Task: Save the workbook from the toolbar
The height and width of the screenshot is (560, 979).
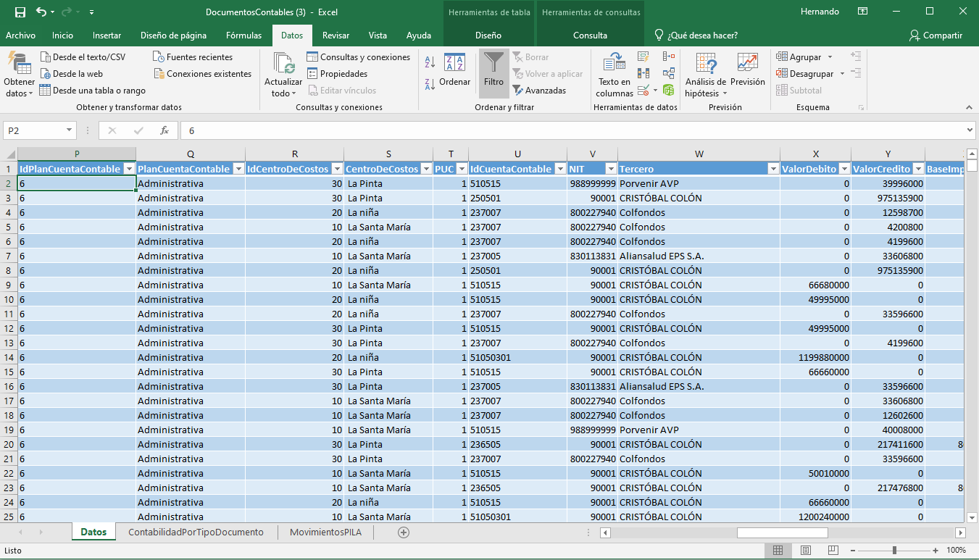Action: pos(20,12)
